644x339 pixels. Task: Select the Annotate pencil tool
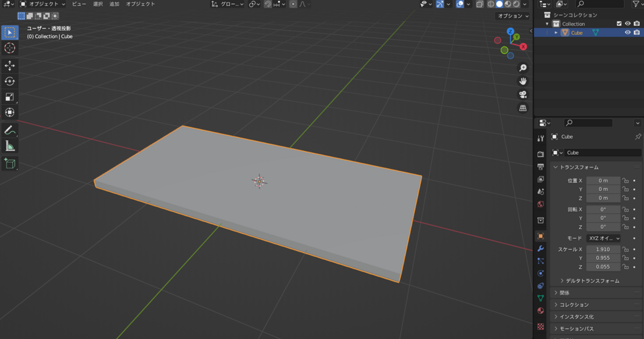click(x=10, y=130)
